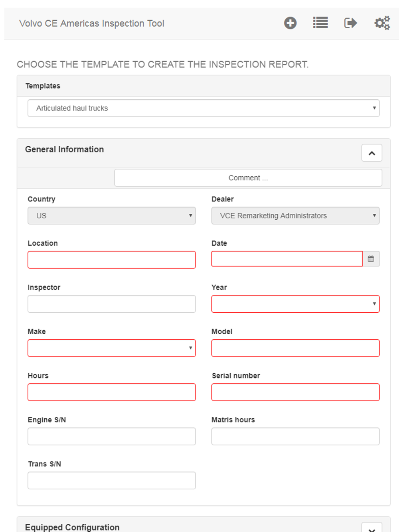Focus the Inspector input field
Viewport: 399px width, 532px height.
(x=112, y=304)
